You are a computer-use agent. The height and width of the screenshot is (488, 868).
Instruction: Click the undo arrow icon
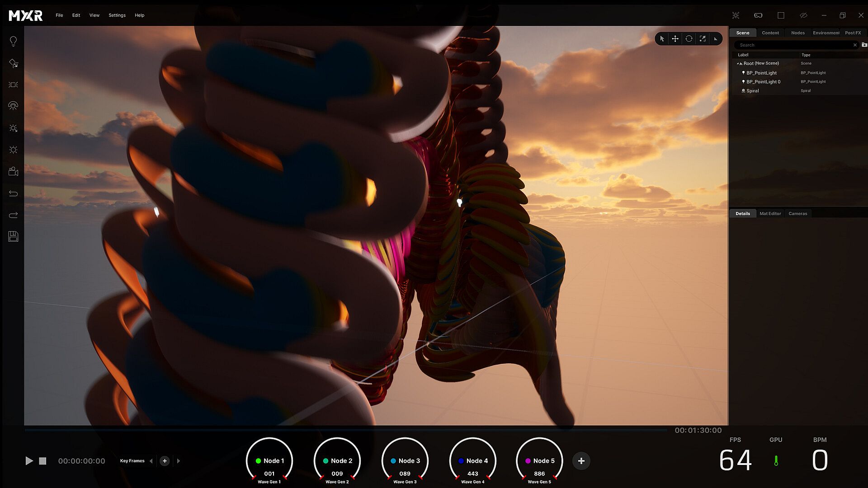point(13,193)
